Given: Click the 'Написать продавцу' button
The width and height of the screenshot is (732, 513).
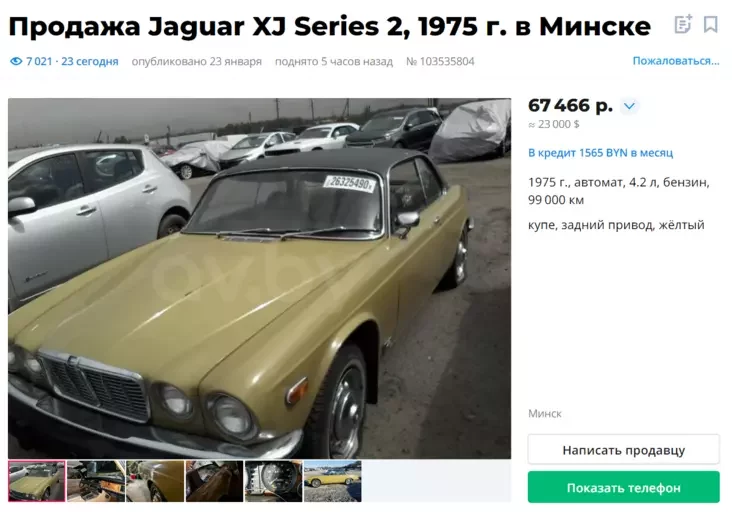Looking at the screenshot, I should (623, 450).
